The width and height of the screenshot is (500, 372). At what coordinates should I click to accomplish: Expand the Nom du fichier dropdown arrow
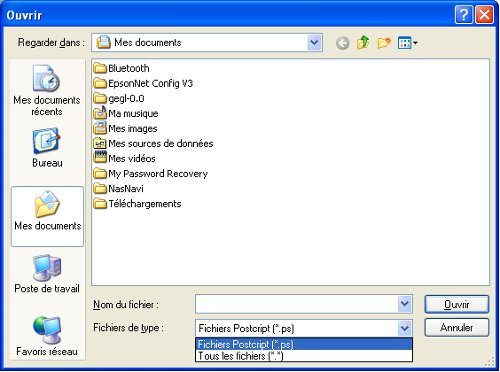tap(405, 304)
